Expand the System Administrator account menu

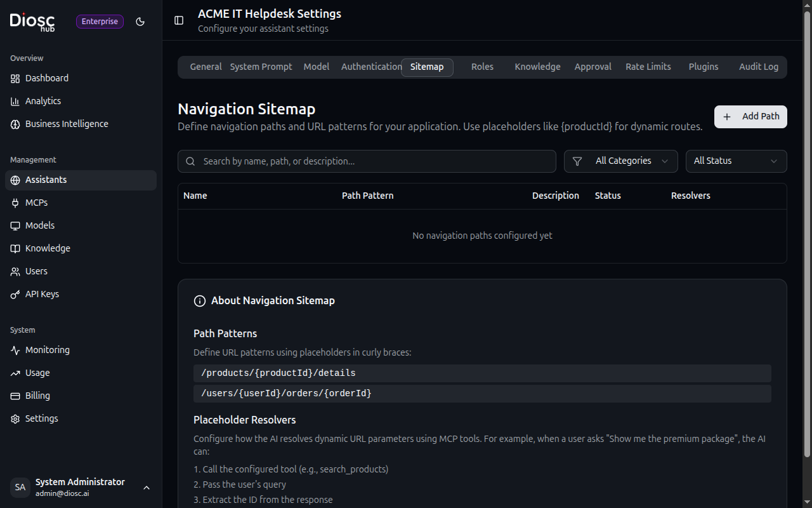(x=147, y=487)
